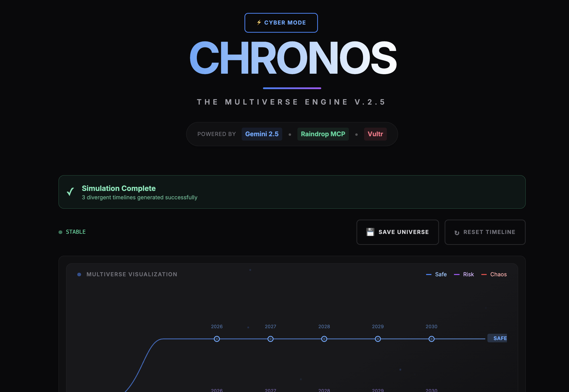Image resolution: width=569 pixels, height=392 pixels.
Task: Select the 2026 node on Safe timeline
Action: 217,339
